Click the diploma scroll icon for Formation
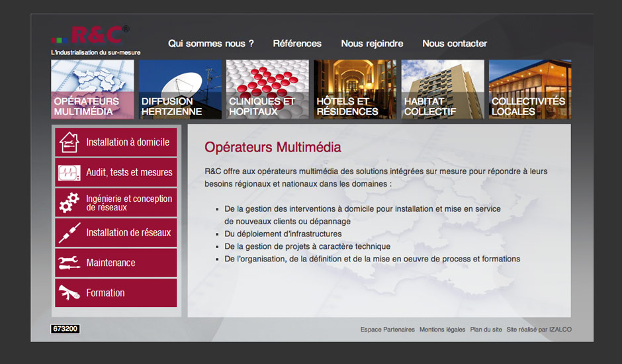The width and height of the screenshot is (622, 364). tap(69, 293)
